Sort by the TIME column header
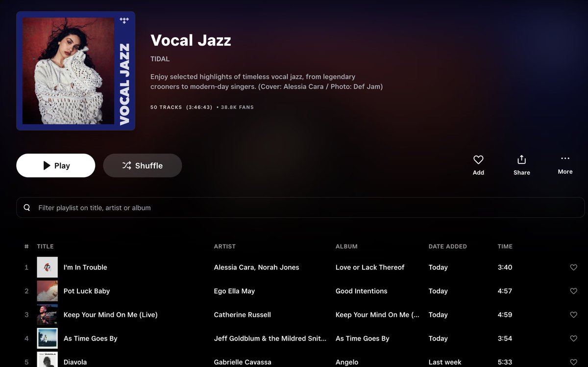The height and width of the screenshot is (367, 588). pyautogui.click(x=505, y=246)
